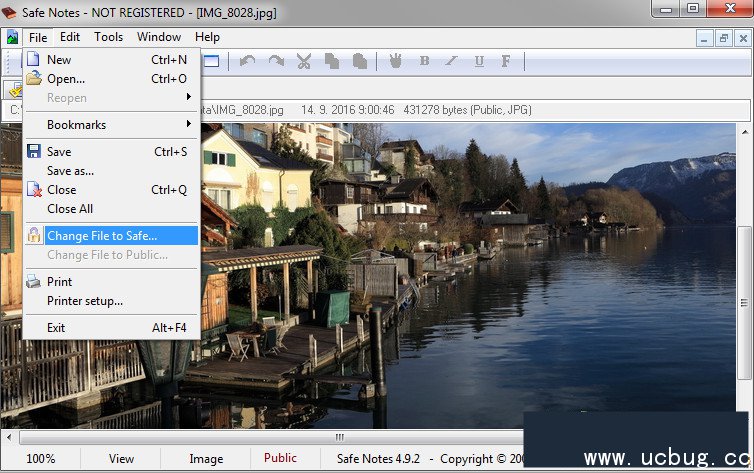Toggle Italic formatting in toolbar

pos(451,61)
